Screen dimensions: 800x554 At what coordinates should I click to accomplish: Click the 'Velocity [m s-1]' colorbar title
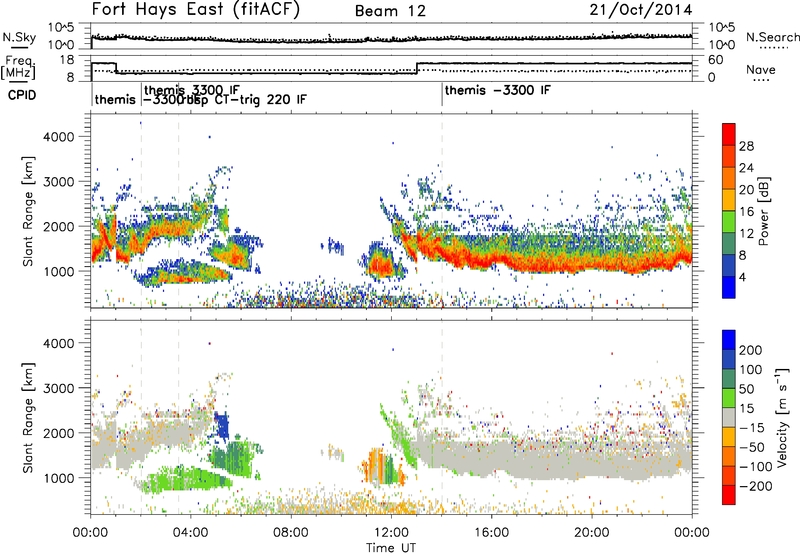point(783,417)
